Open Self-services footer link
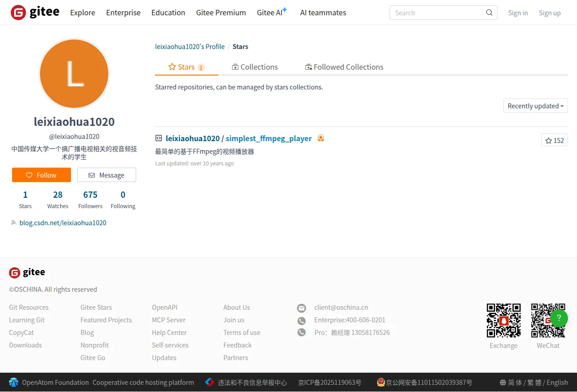This screenshot has width=577, height=392. pos(170,345)
